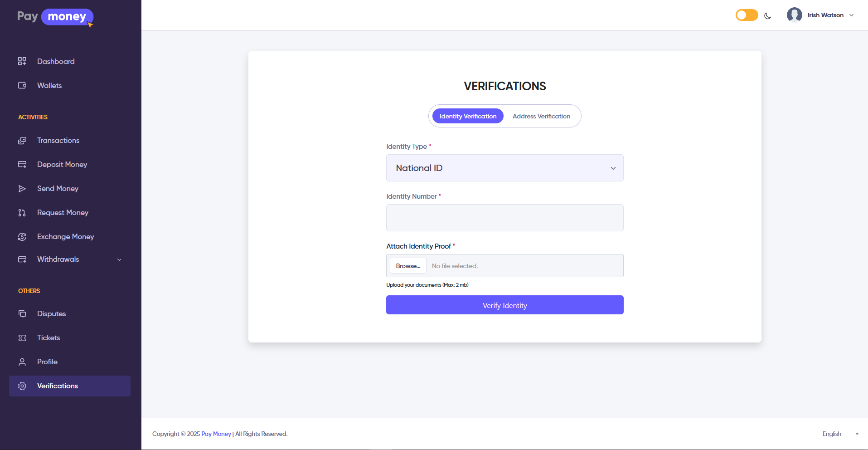The height and width of the screenshot is (450, 868).
Task: Click the Exchange Money icon
Action: click(22, 237)
